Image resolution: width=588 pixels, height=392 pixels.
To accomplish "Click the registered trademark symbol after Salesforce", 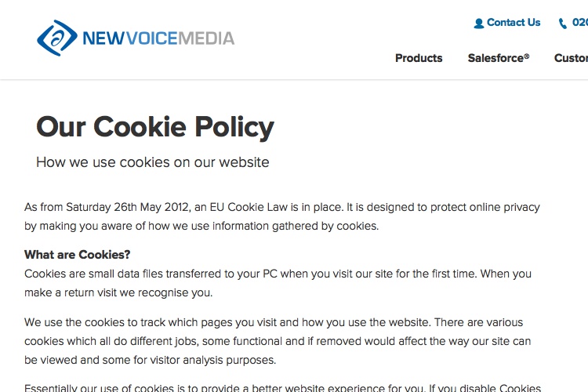I will tap(527, 56).
